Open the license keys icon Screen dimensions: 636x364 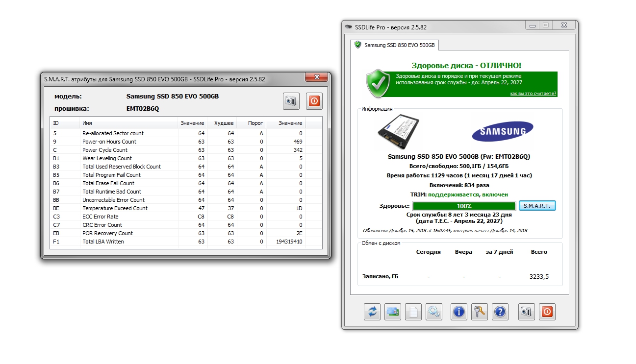point(480,312)
